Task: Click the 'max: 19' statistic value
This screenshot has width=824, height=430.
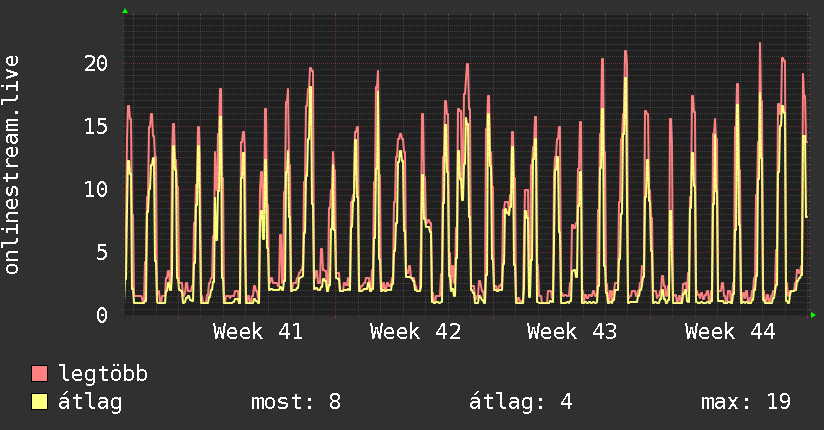Action: tap(746, 402)
